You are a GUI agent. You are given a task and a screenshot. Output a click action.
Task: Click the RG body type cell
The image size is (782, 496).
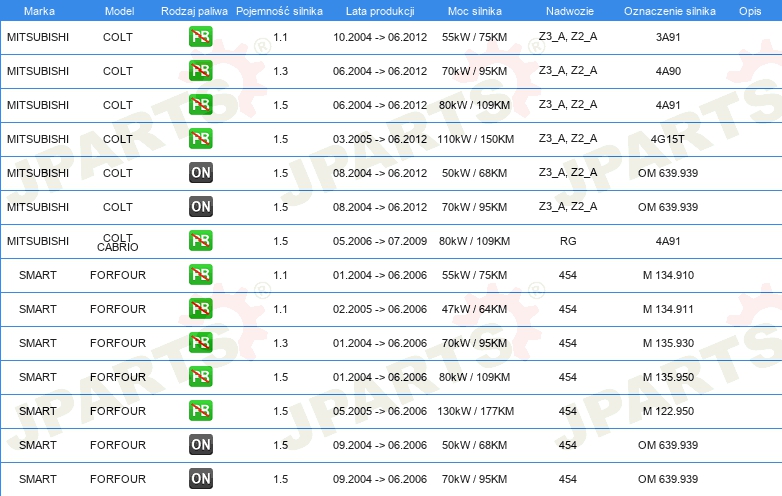tap(568, 241)
